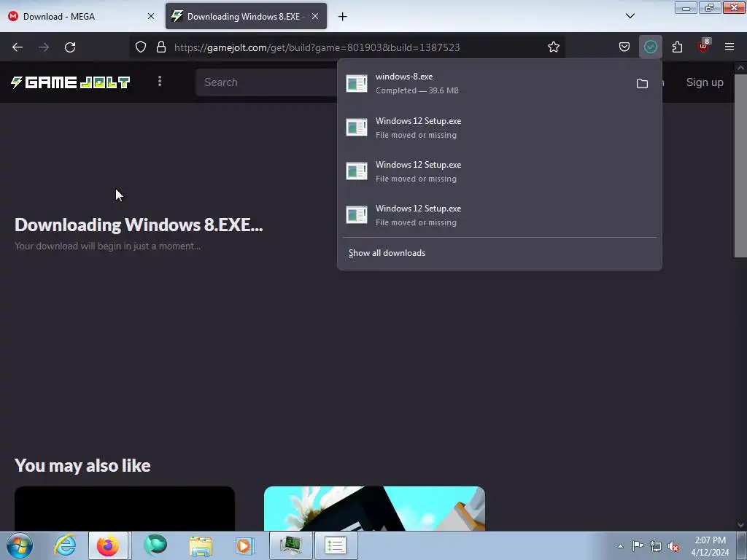Viewport: 747px width, 560px height.
Task: Focus the Game Jolt Search field
Action: click(x=267, y=82)
